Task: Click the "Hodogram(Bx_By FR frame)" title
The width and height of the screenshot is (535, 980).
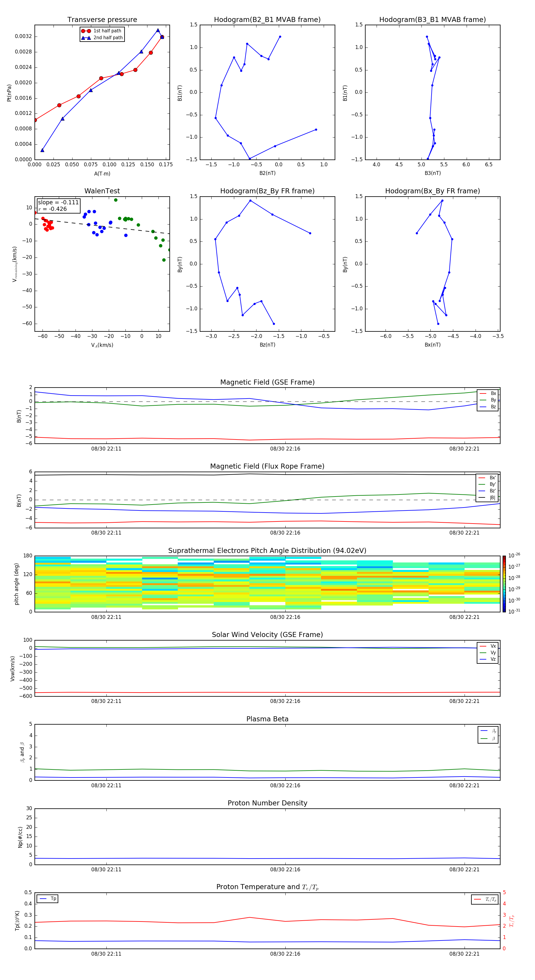Action: pos(432,191)
